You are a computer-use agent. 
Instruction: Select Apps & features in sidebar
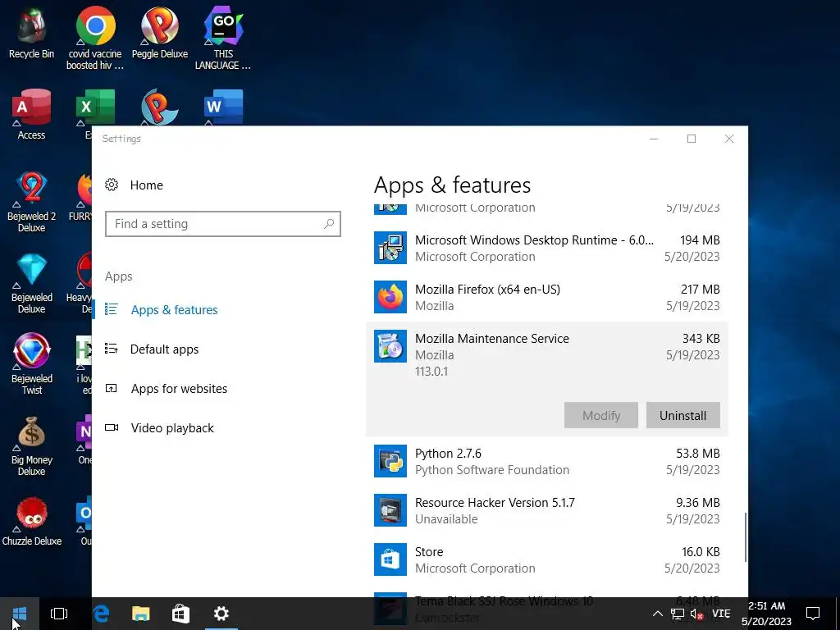coord(174,309)
